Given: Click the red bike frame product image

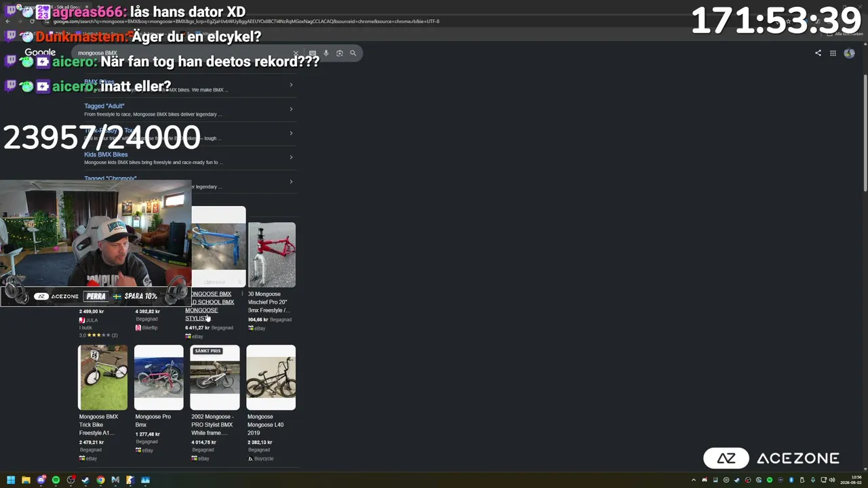Looking at the screenshot, I should point(272,255).
